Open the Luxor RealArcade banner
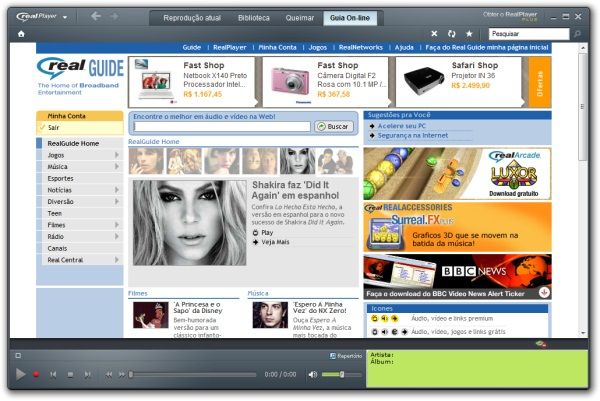Viewport: 600px width, 401px height. coord(457,174)
